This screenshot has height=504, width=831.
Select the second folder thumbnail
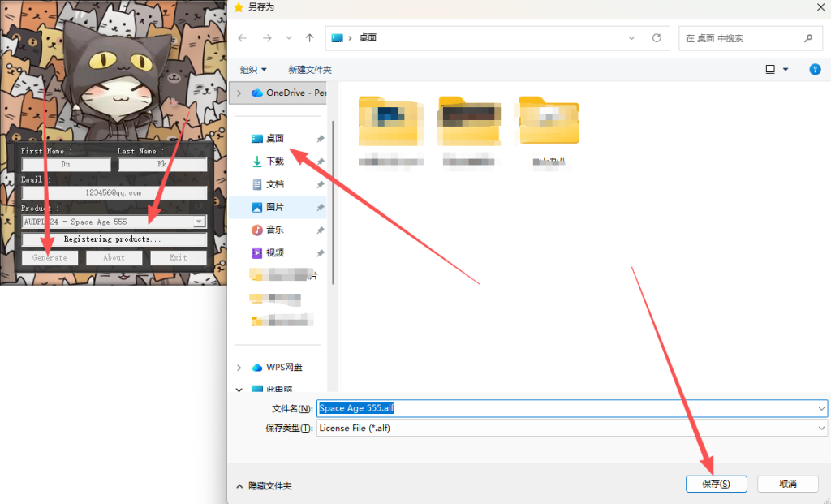pyautogui.click(x=468, y=121)
